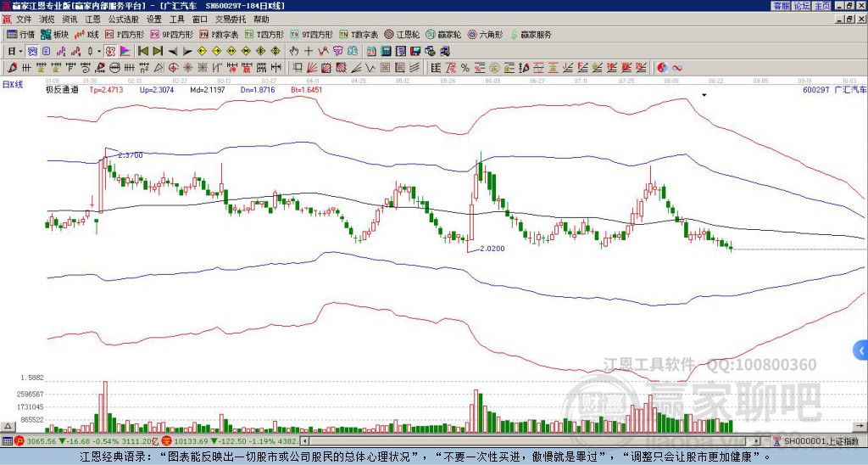
Task: Click the black right arrow icon
Action: pyautogui.click(x=187, y=52)
